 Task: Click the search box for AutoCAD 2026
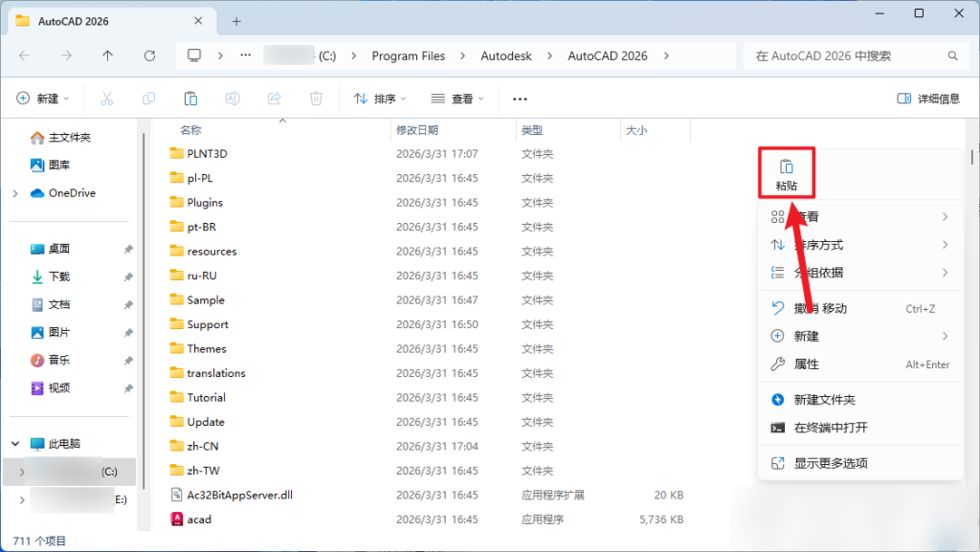pos(855,55)
